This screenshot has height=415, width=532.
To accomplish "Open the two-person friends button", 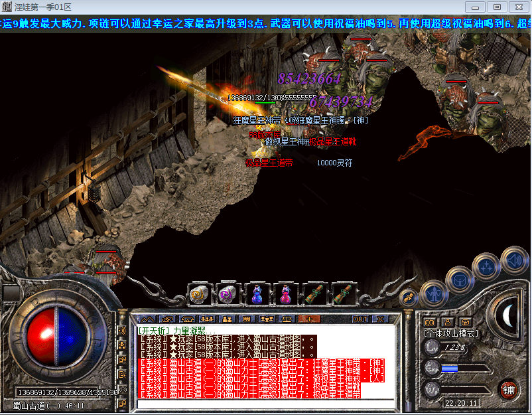I will coord(227,319).
